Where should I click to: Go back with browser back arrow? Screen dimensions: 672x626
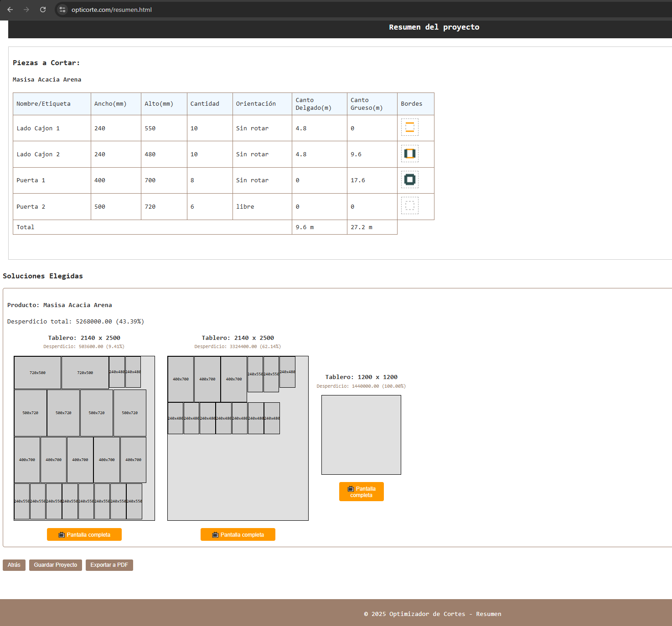10,10
